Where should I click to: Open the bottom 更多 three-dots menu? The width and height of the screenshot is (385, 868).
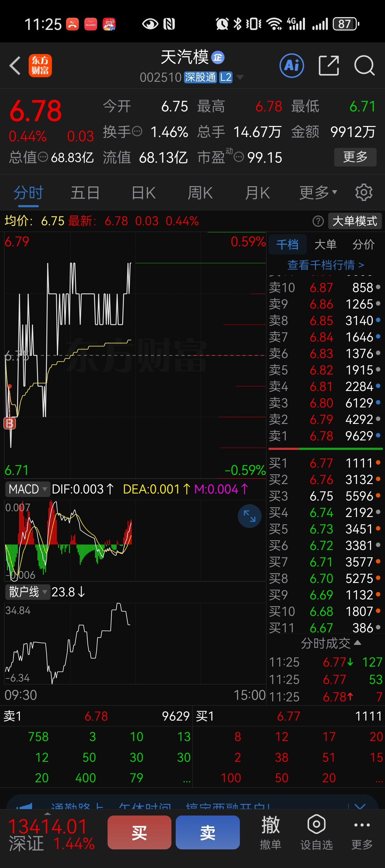pyautogui.click(x=362, y=832)
